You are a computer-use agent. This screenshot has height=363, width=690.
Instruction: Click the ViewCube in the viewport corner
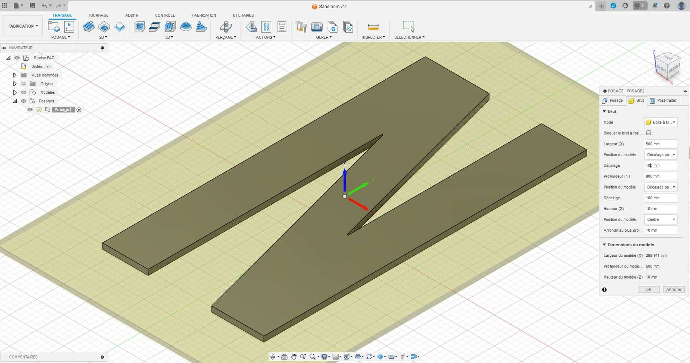click(666, 65)
